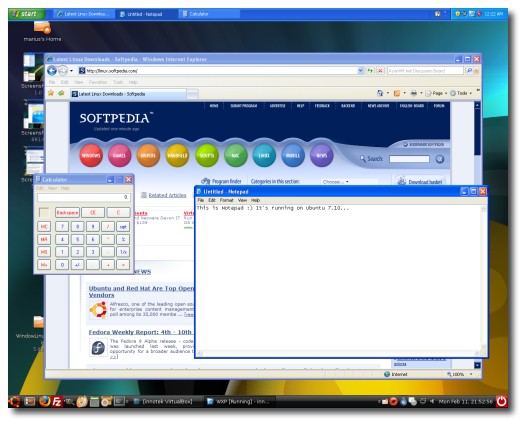Image resolution: width=521 pixels, height=421 pixels.
Task: Click the sqrt button in Calculator
Action: click(x=123, y=227)
